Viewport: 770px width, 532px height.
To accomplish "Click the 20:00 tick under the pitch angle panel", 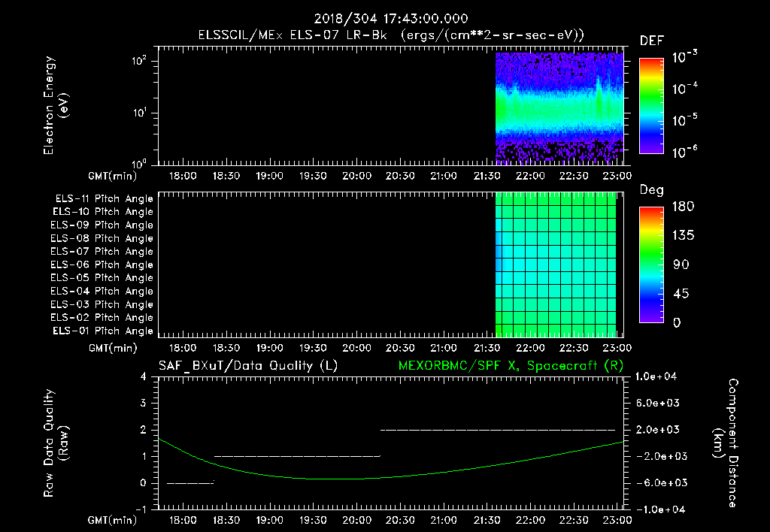I will (356, 348).
